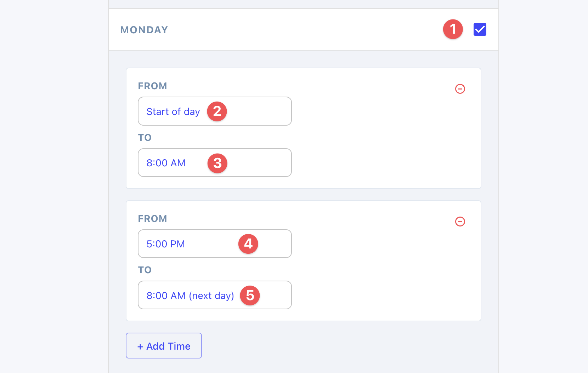
Task: Click the red badge numbered 5
Action: 250,295
